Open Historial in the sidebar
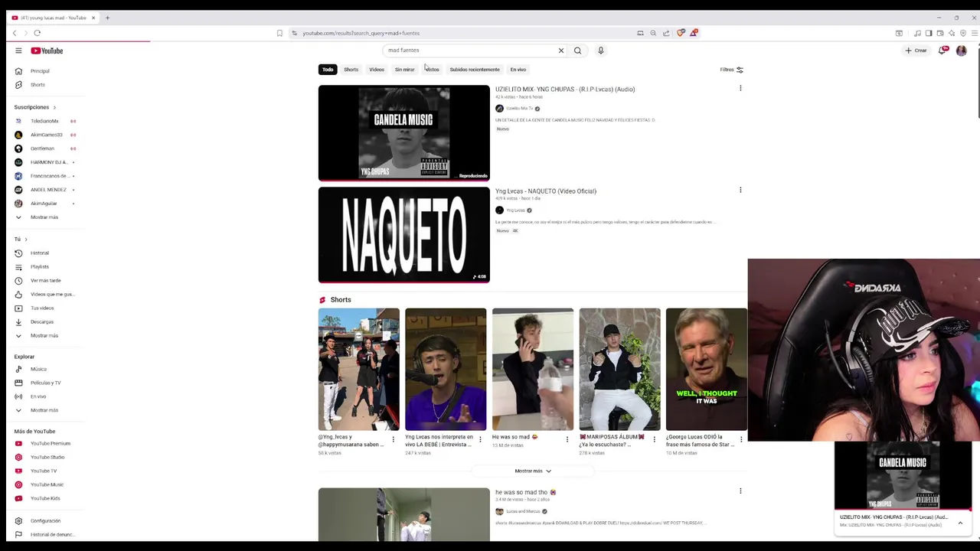This screenshot has height=551, width=980. (x=39, y=253)
